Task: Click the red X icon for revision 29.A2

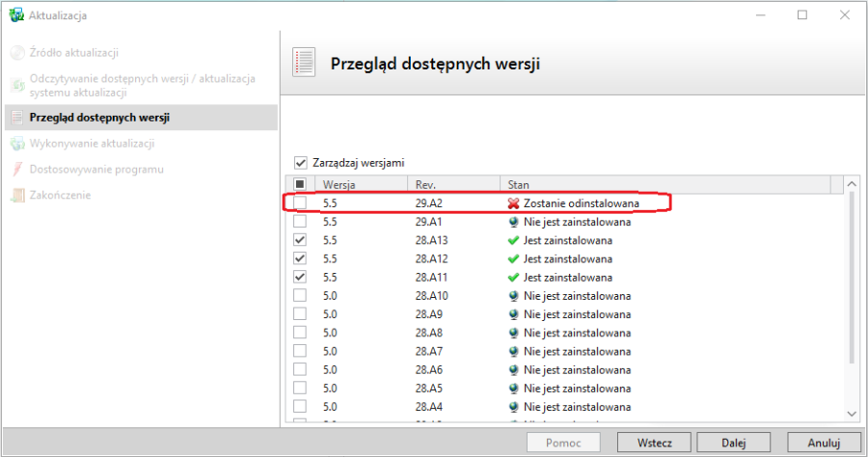Action: point(513,203)
